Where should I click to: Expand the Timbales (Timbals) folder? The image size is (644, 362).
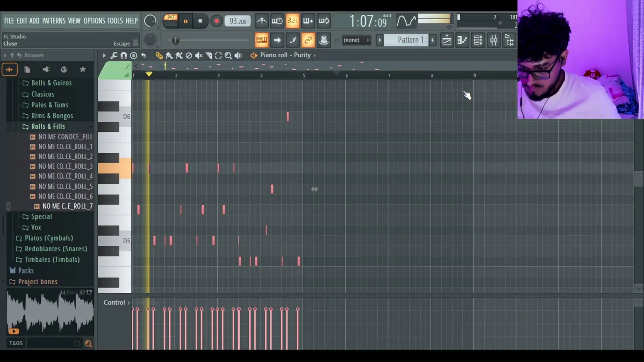(x=52, y=260)
